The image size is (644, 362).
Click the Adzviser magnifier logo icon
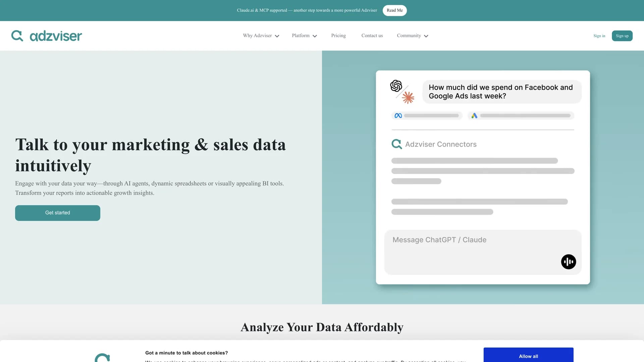coord(17,36)
